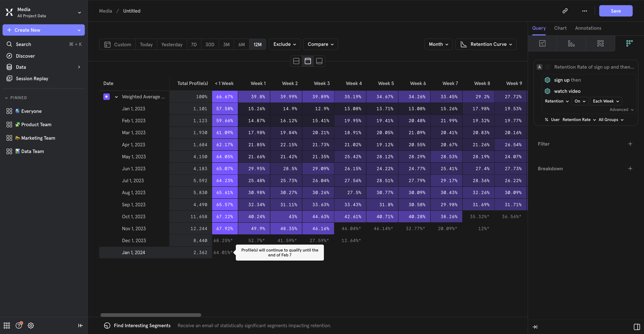Add a new Breakdown with plus

630,169
